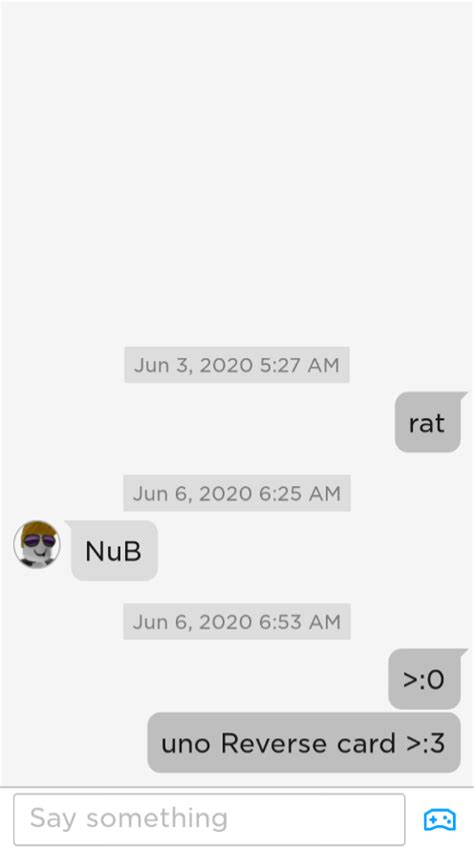Select the received "NuB" message bubble

point(114,550)
